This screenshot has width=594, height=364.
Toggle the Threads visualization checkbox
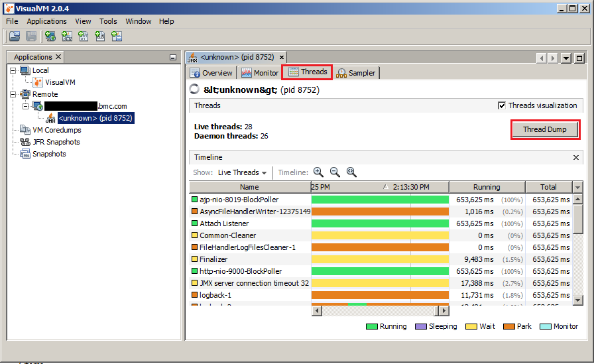[502, 105]
